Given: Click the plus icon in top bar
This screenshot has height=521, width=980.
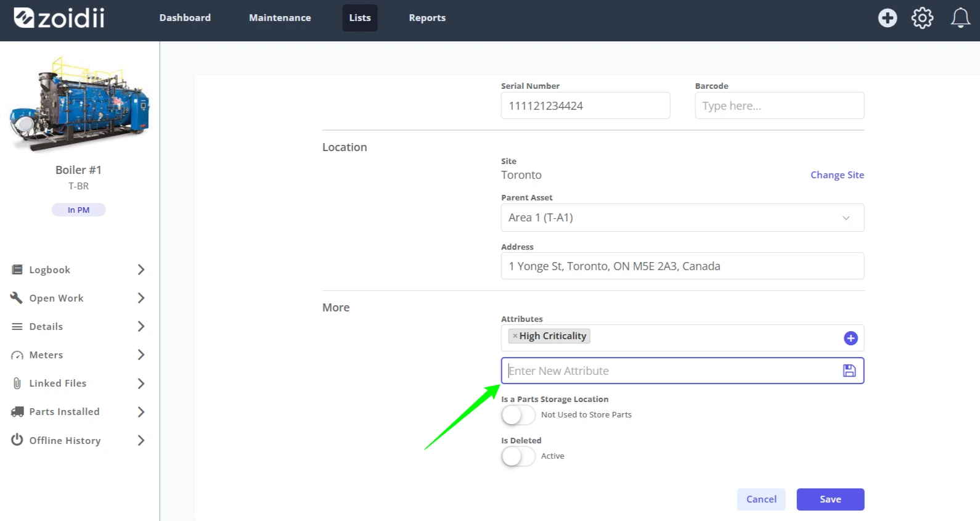Looking at the screenshot, I should tap(888, 18).
